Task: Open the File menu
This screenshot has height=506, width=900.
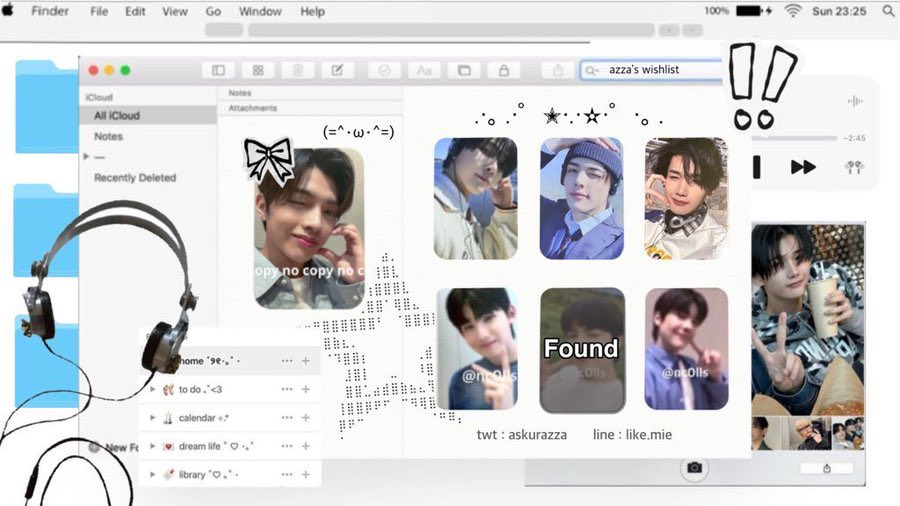Action: (x=99, y=11)
